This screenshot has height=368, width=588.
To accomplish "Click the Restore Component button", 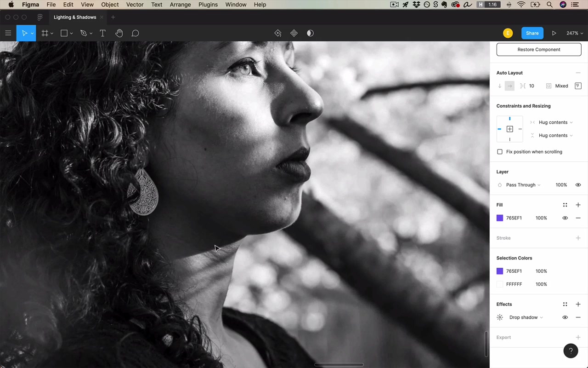I will (x=539, y=50).
